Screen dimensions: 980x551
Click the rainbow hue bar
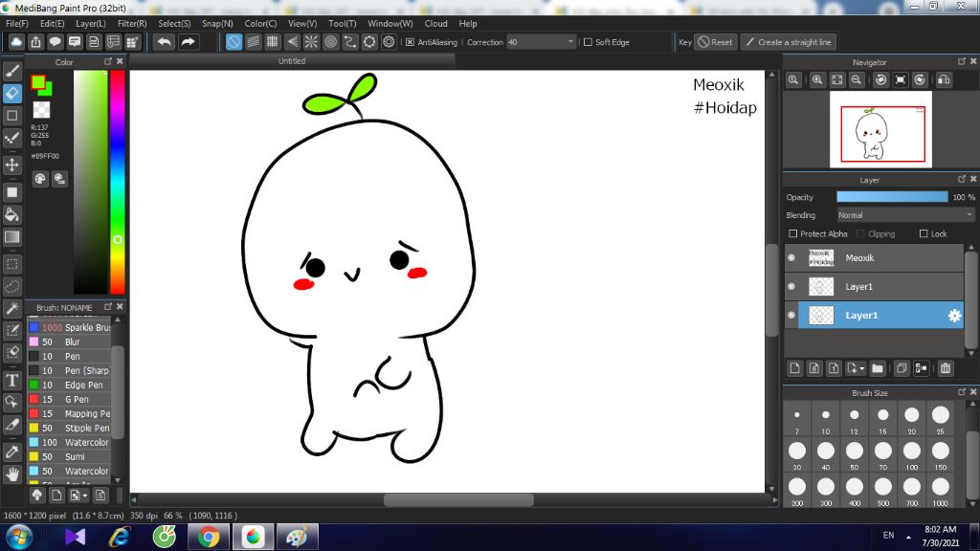pyautogui.click(x=118, y=182)
